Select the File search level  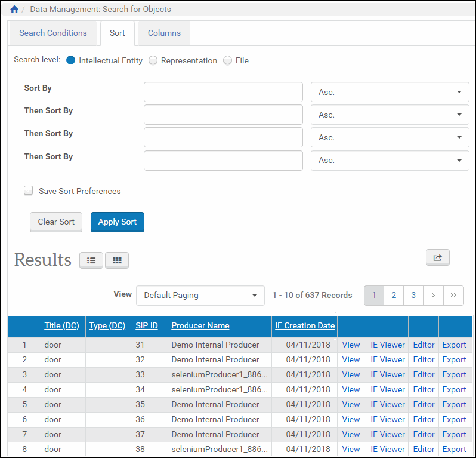point(227,60)
